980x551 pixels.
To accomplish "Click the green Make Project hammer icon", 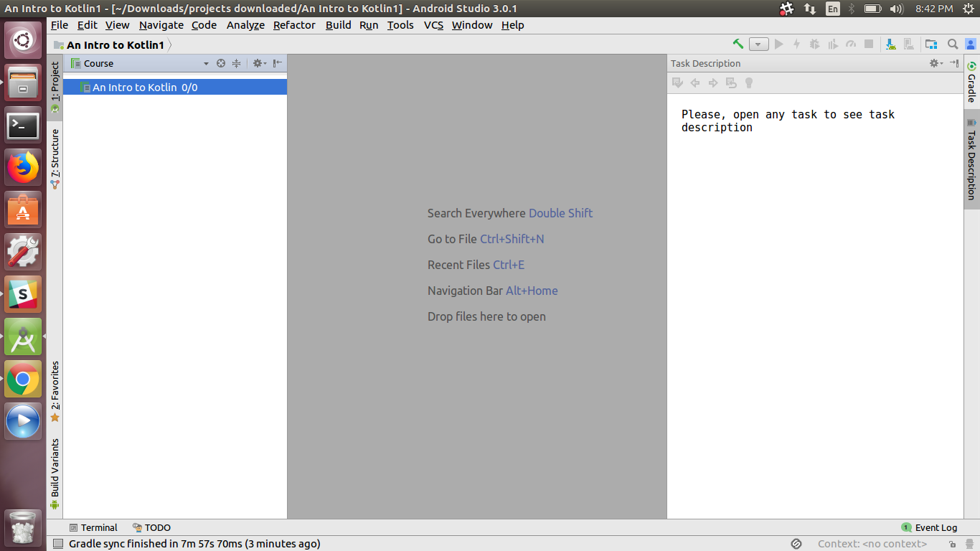I will point(738,44).
